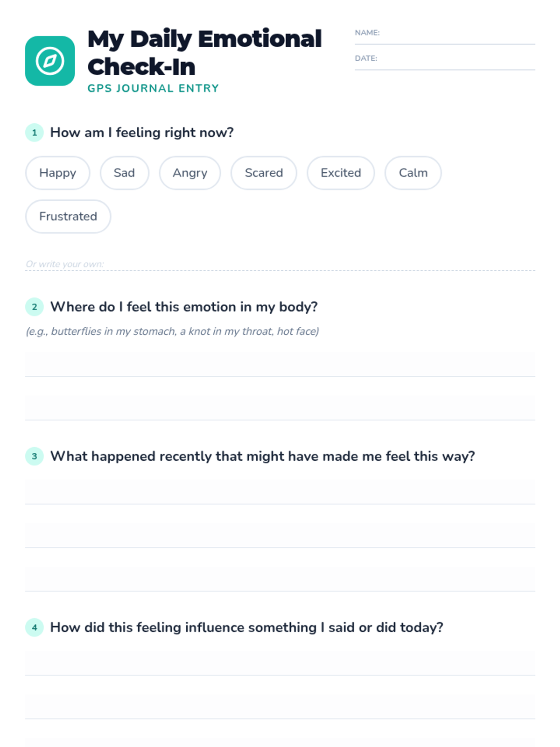Image resolution: width=560 pixels, height=747 pixels.
Task: Pick the Scared feeling chip
Action: pyautogui.click(x=264, y=173)
